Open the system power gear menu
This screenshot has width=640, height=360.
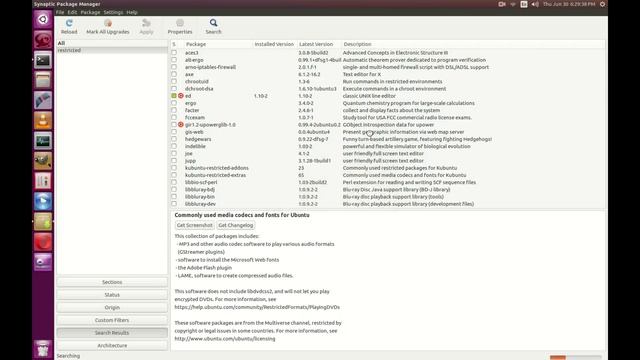point(602,4)
